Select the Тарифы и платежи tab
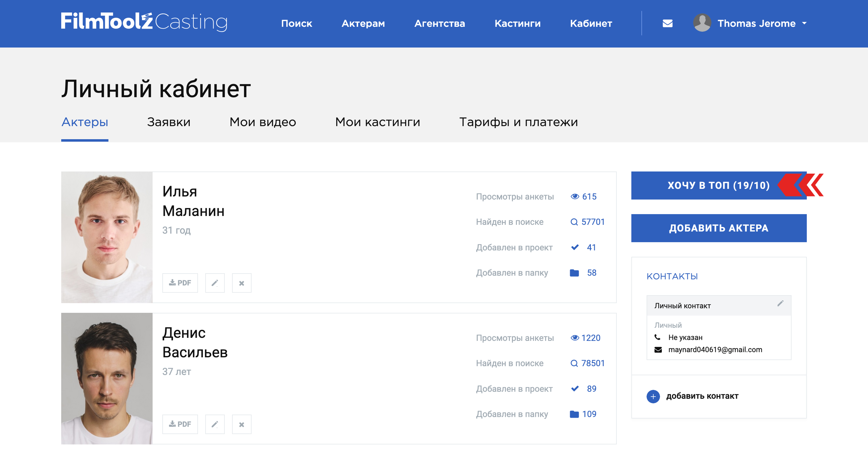This screenshot has width=868, height=456. (x=519, y=122)
